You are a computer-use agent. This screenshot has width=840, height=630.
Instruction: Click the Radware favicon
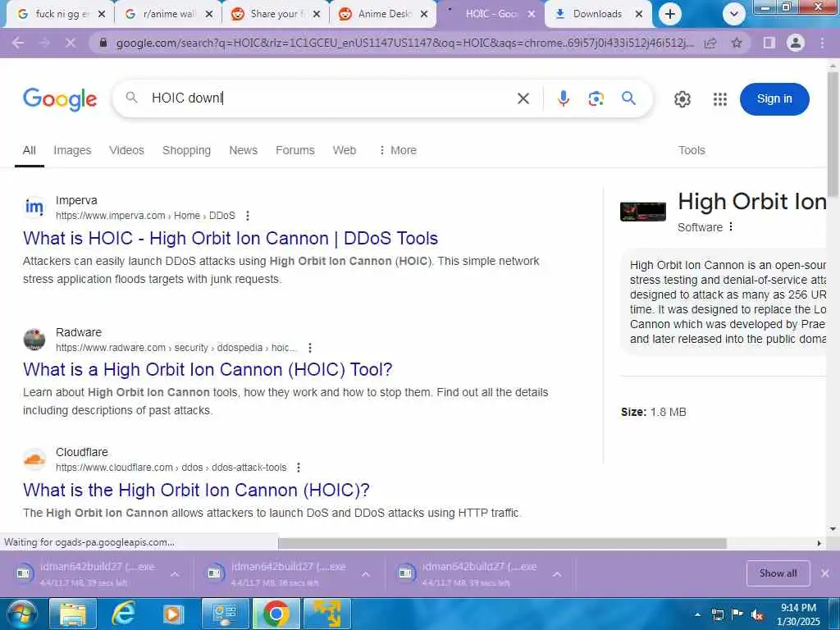(x=34, y=339)
